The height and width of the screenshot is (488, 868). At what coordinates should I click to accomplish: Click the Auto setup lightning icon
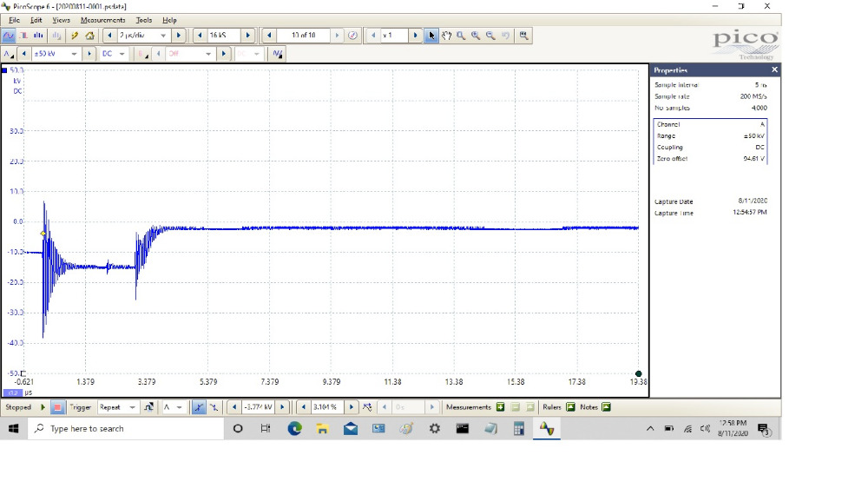click(x=74, y=36)
